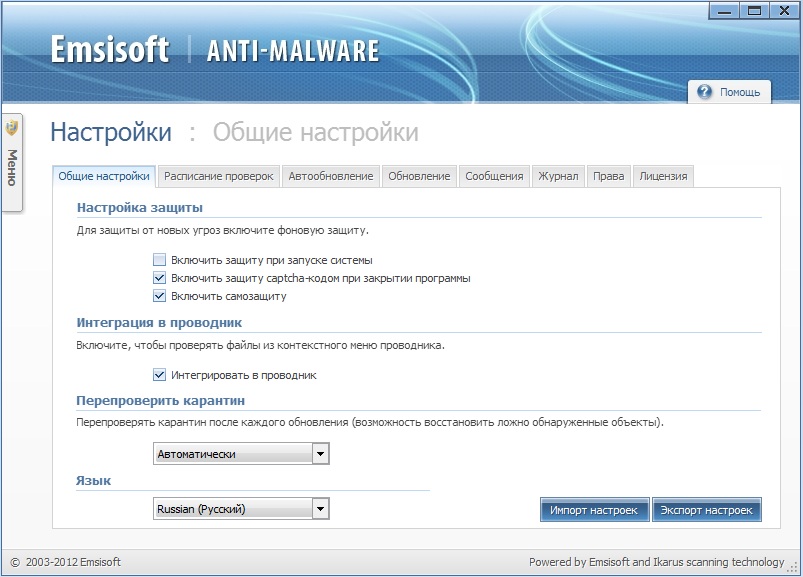
Task: Maximize the Emsisoft window
Action: coord(754,11)
